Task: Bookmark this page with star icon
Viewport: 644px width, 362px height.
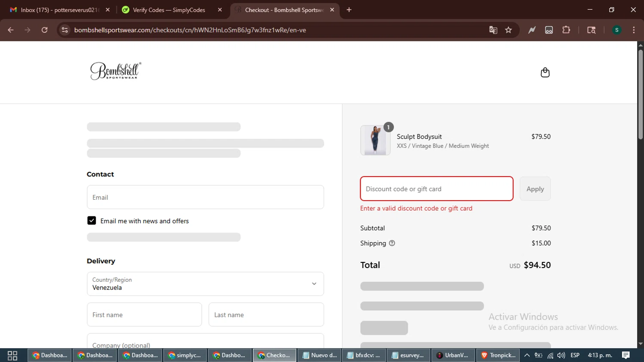Action: pyautogui.click(x=508, y=30)
